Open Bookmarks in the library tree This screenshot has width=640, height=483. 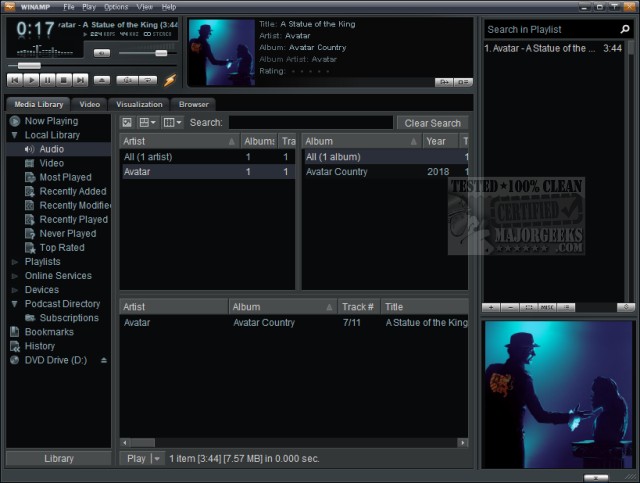[49, 332]
